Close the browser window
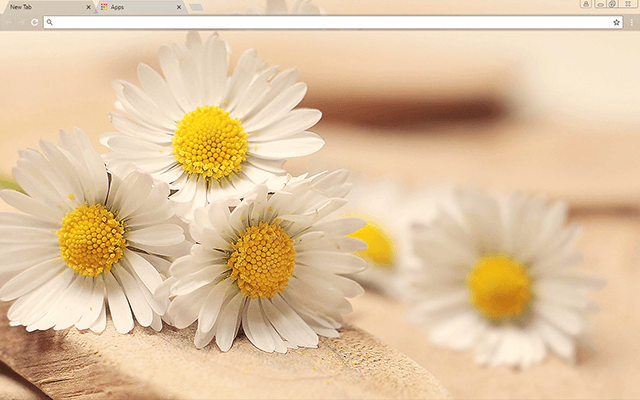Image resolution: width=640 pixels, height=400 pixels. tap(628, 4)
